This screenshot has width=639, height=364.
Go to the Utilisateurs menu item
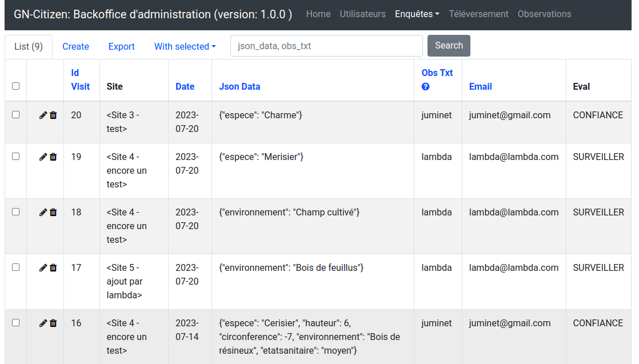pos(362,14)
